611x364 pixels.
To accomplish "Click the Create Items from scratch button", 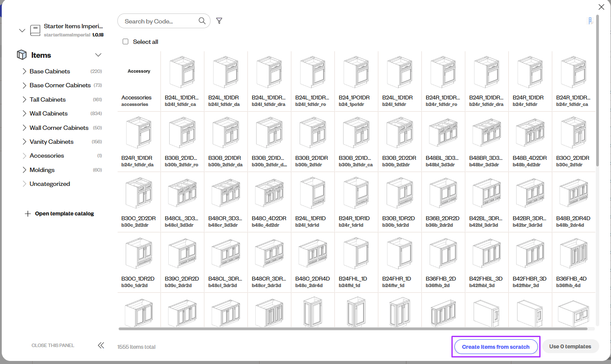I will tap(496, 347).
